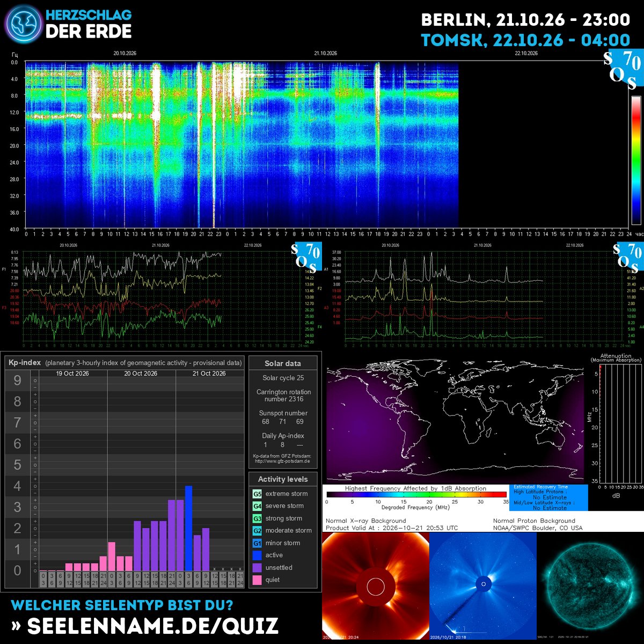Select the G3 strong storm legend icon
This screenshot has height=644, width=644.
(257, 518)
